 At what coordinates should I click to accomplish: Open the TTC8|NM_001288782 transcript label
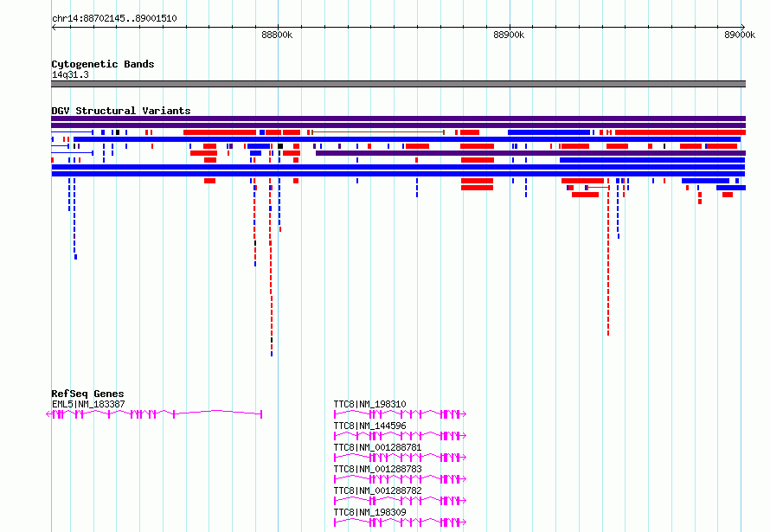coord(377,490)
